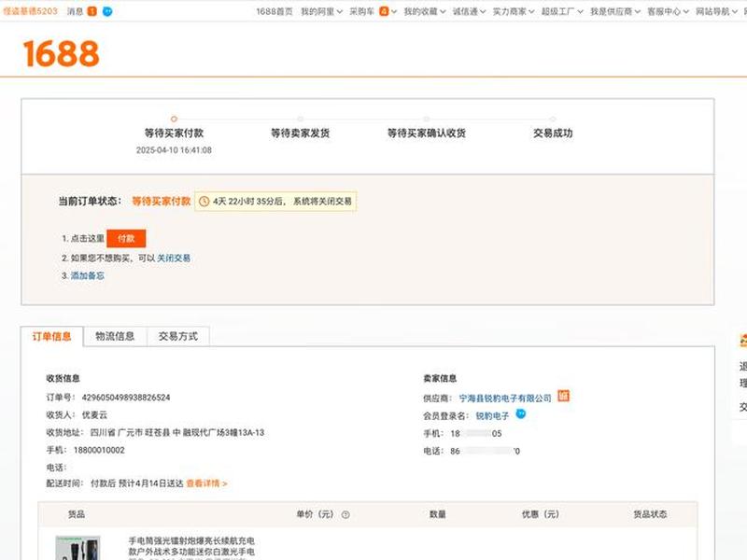Screen dimensions: 747x560
Task: Click the info icon beside 单价（元）
Action: 345,515
